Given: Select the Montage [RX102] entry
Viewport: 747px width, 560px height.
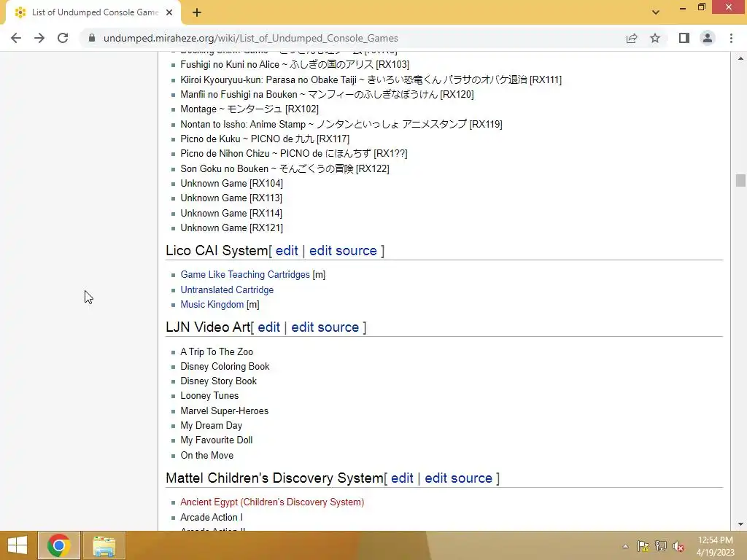Looking at the screenshot, I should 249,109.
